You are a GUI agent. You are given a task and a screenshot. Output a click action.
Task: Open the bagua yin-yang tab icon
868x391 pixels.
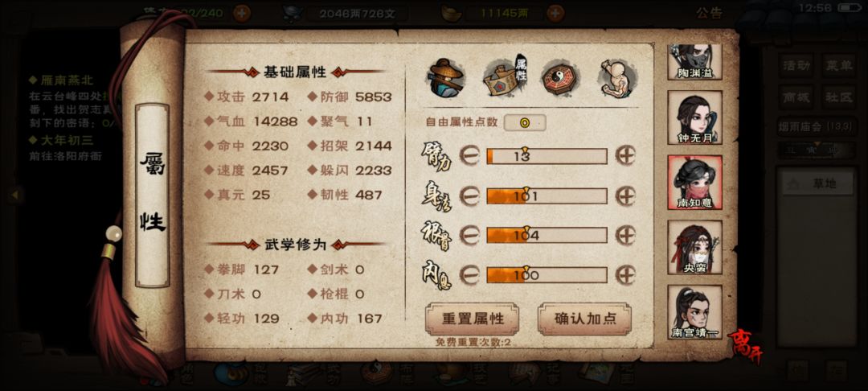coord(559,77)
